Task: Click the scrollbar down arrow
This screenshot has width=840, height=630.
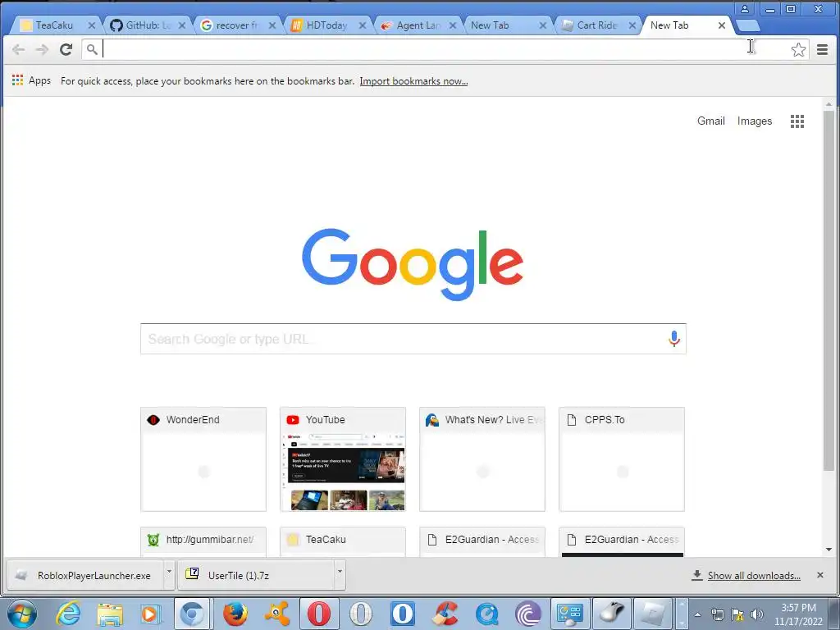Action: [829, 549]
